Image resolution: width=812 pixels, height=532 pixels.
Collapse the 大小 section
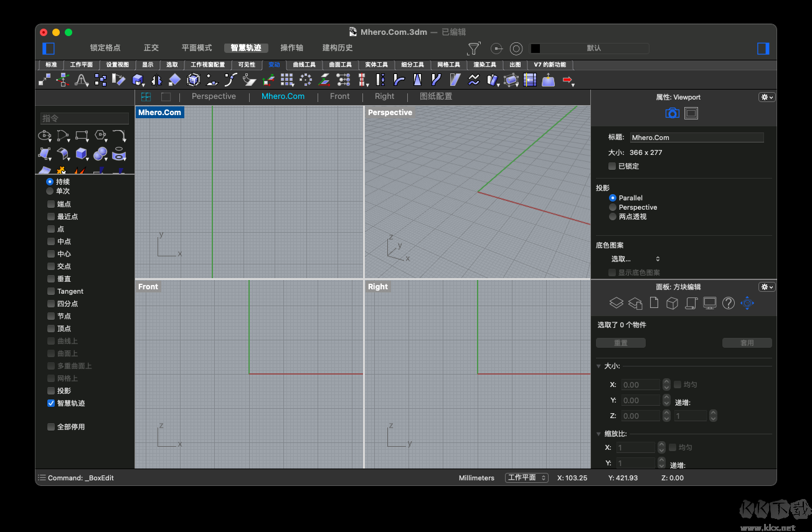click(599, 366)
